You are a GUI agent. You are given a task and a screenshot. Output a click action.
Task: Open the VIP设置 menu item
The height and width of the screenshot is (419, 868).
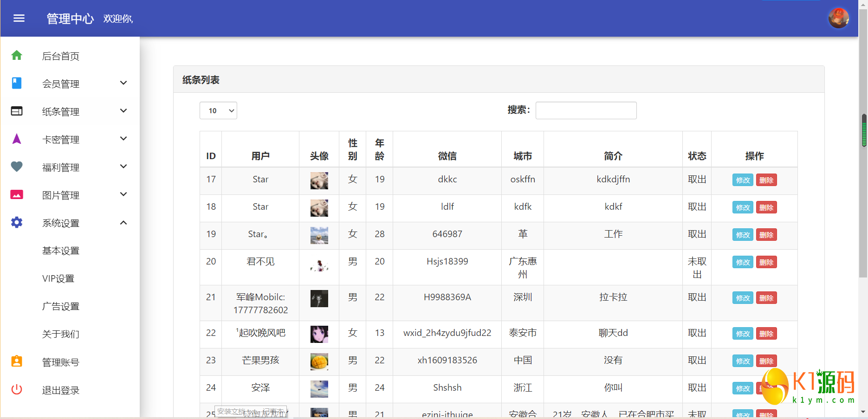pos(58,278)
